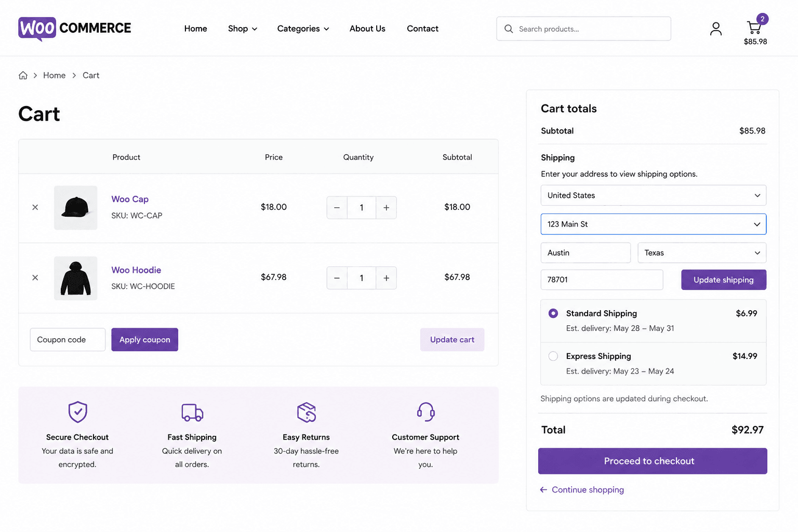This screenshot has height=532, width=798.
Task: Open Woo Hoodie product link
Action: coord(136,270)
